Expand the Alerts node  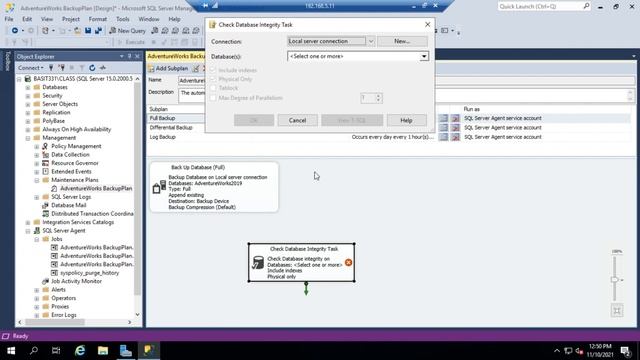[37, 290]
